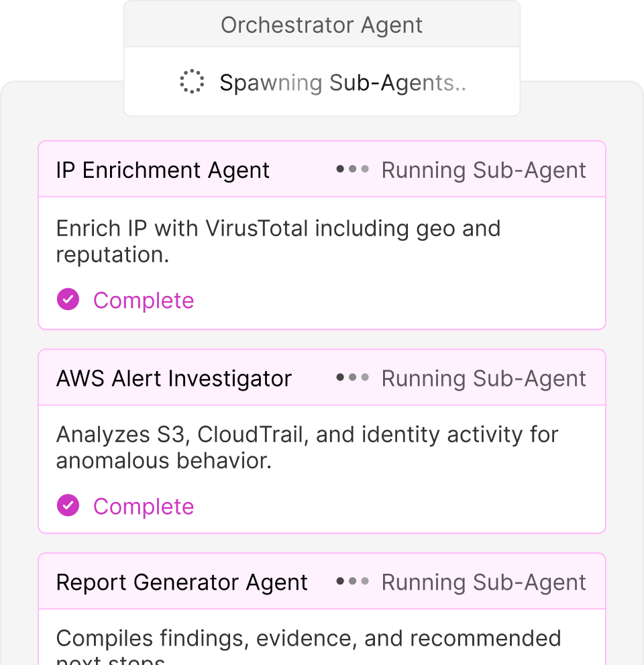Click the Complete checkmark icon for IP Enrichment Agent
The width and height of the screenshot is (644, 665).
(x=68, y=299)
